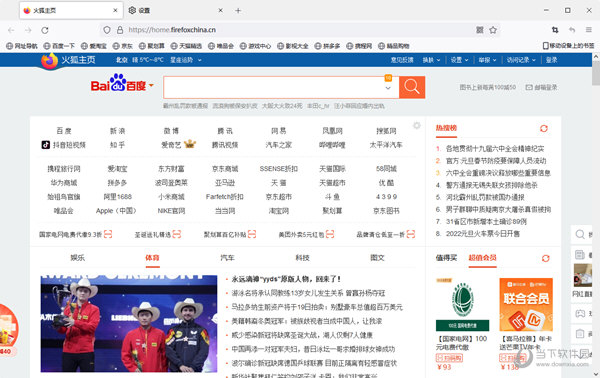
Task: Select the 图文 news tab
Action: coord(377,258)
